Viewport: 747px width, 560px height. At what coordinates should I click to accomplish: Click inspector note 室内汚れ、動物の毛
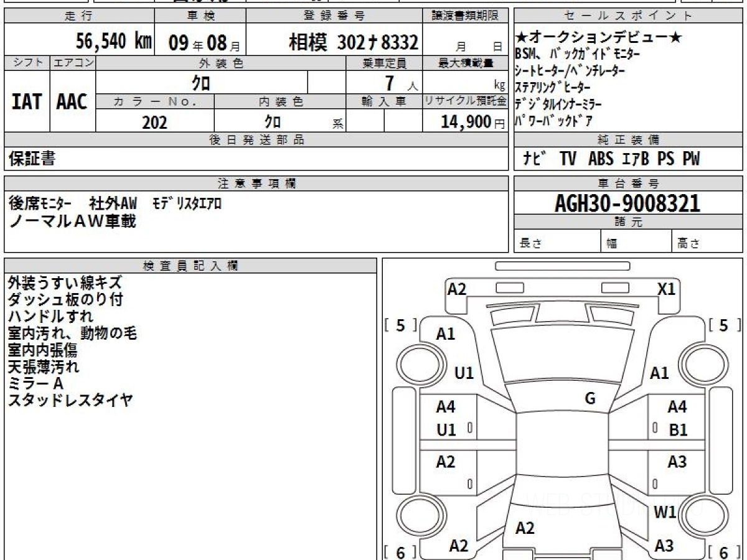[x=72, y=334]
